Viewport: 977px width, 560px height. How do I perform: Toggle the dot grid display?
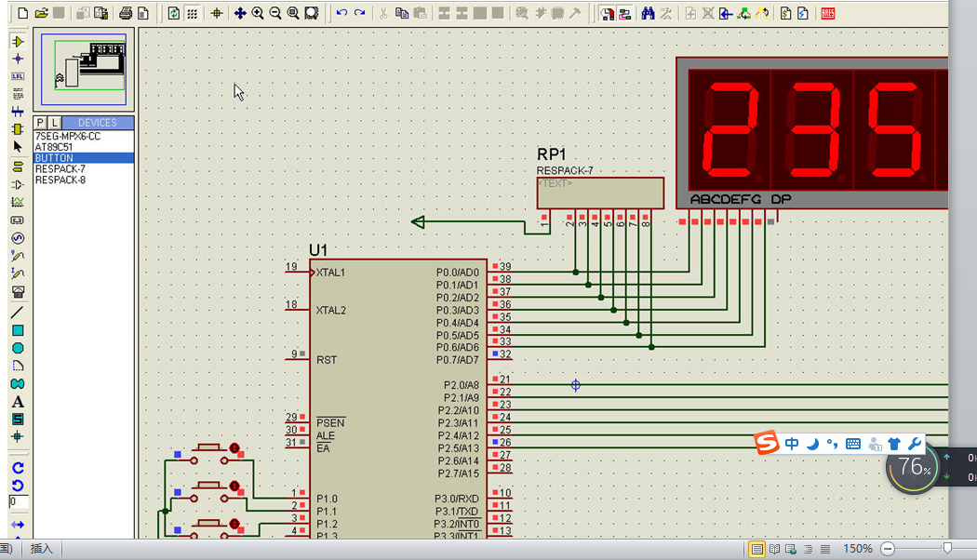193,13
